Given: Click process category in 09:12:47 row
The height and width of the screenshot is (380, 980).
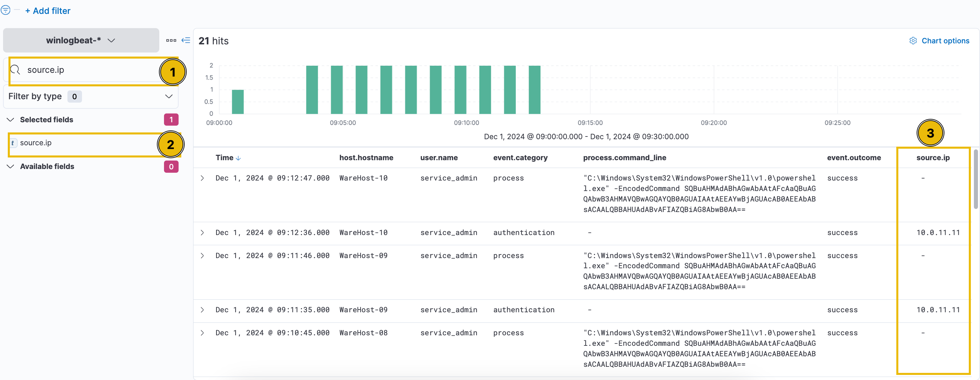Looking at the screenshot, I should 509,178.
